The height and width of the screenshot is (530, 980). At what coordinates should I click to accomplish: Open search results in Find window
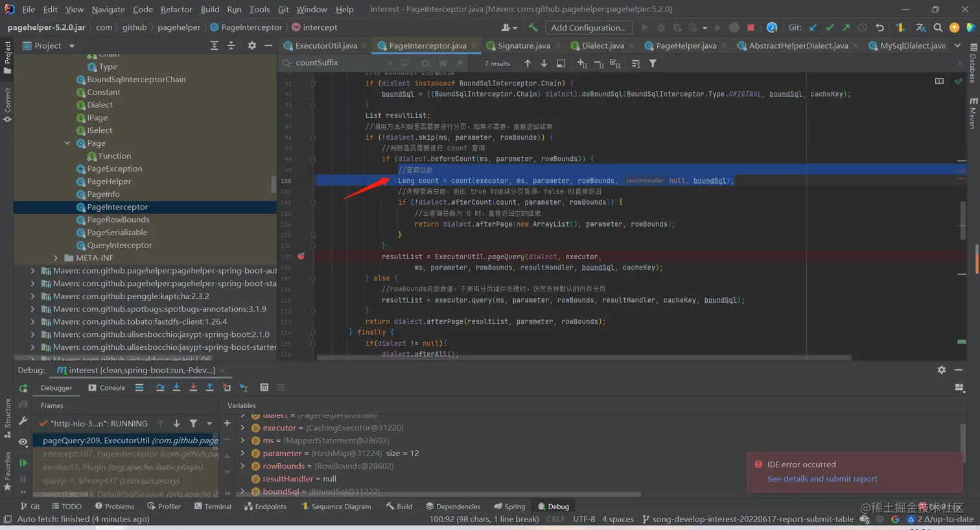tap(561, 63)
